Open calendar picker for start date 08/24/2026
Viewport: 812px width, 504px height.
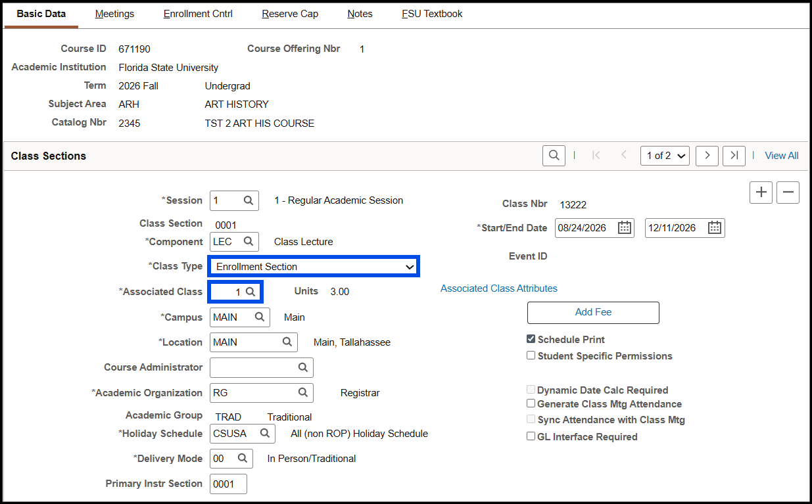[625, 228]
